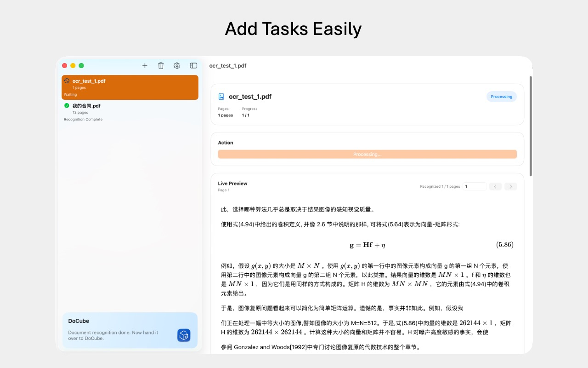Click PDF file icon in document header card

click(x=221, y=97)
